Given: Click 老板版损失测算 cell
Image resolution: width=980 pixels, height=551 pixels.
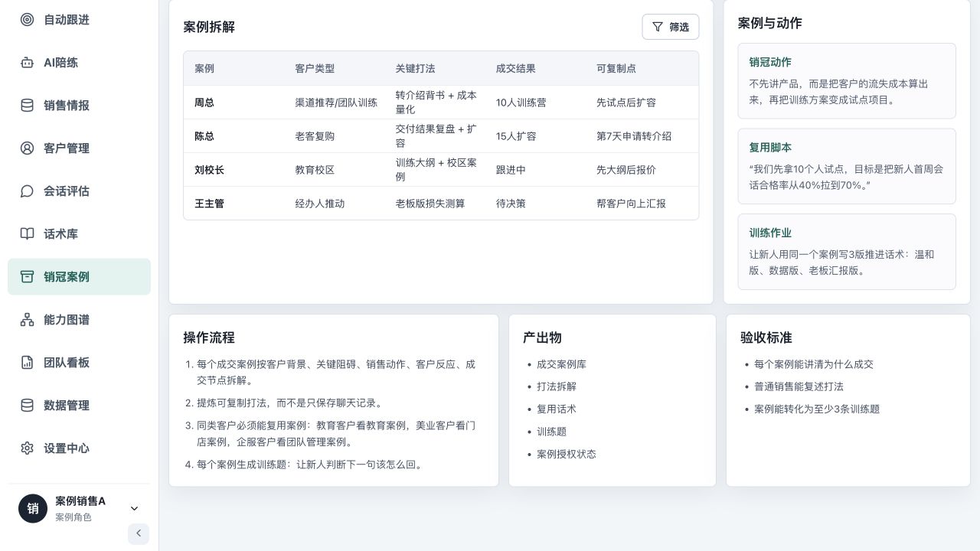Looking at the screenshot, I should (x=430, y=204).
